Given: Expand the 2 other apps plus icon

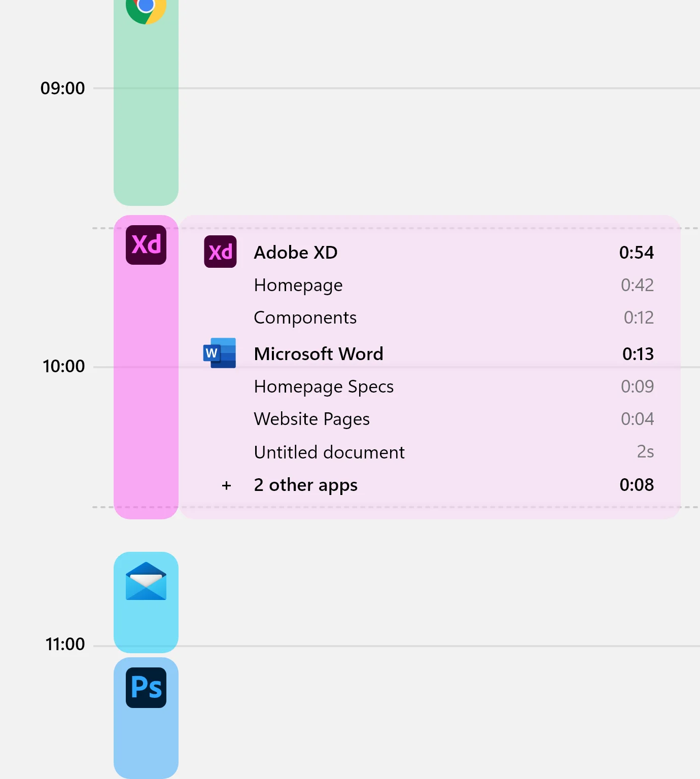Looking at the screenshot, I should (226, 485).
